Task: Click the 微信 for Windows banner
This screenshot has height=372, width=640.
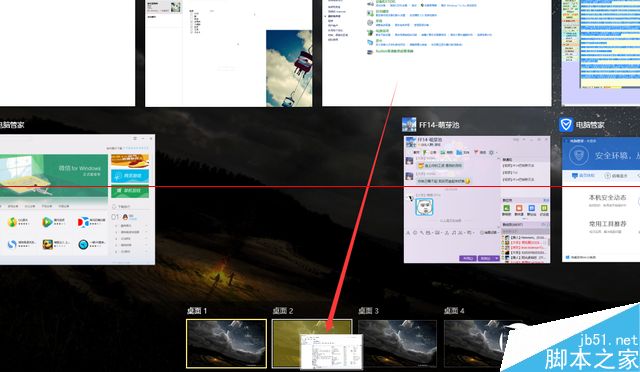Action: click(x=54, y=176)
